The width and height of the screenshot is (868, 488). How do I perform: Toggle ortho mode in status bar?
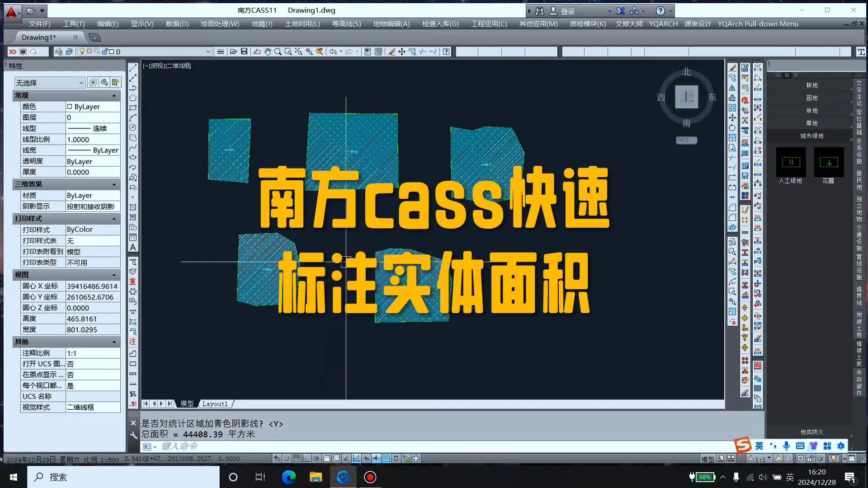click(x=306, y=458)
